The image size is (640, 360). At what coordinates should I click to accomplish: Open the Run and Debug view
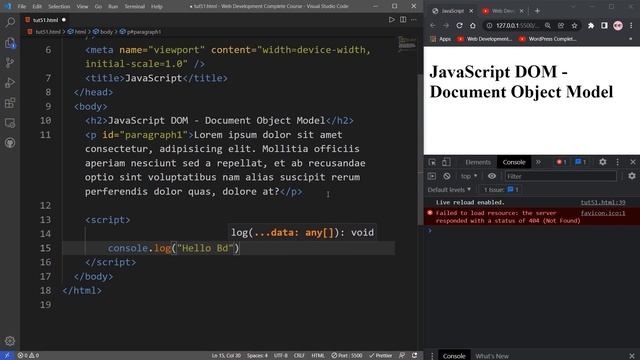pos(10,82)
